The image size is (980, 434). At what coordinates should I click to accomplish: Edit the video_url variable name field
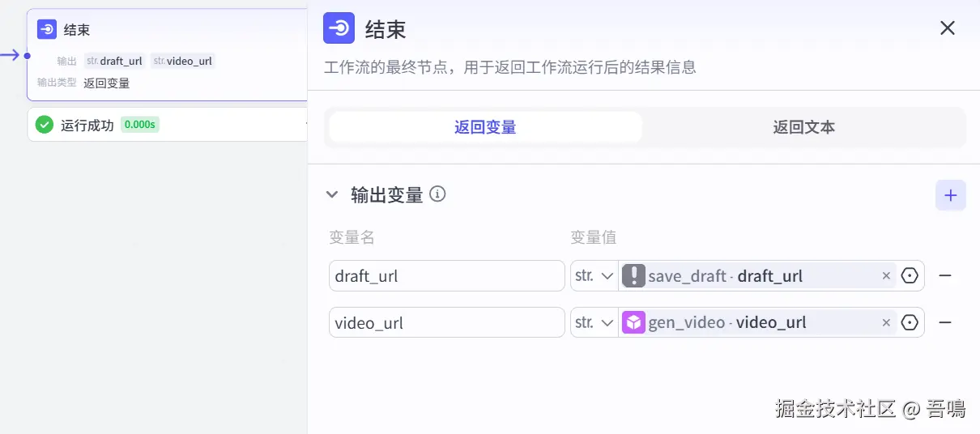pos(447,322)
